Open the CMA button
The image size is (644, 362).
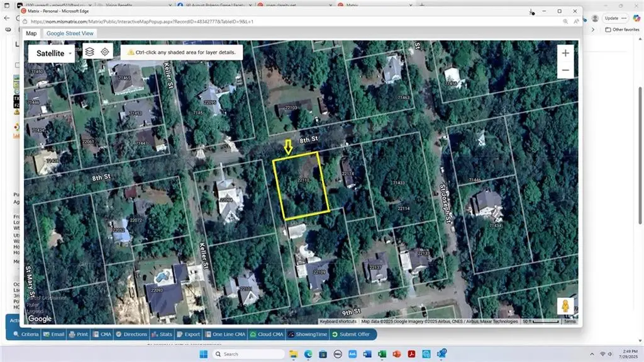(102, 334)
